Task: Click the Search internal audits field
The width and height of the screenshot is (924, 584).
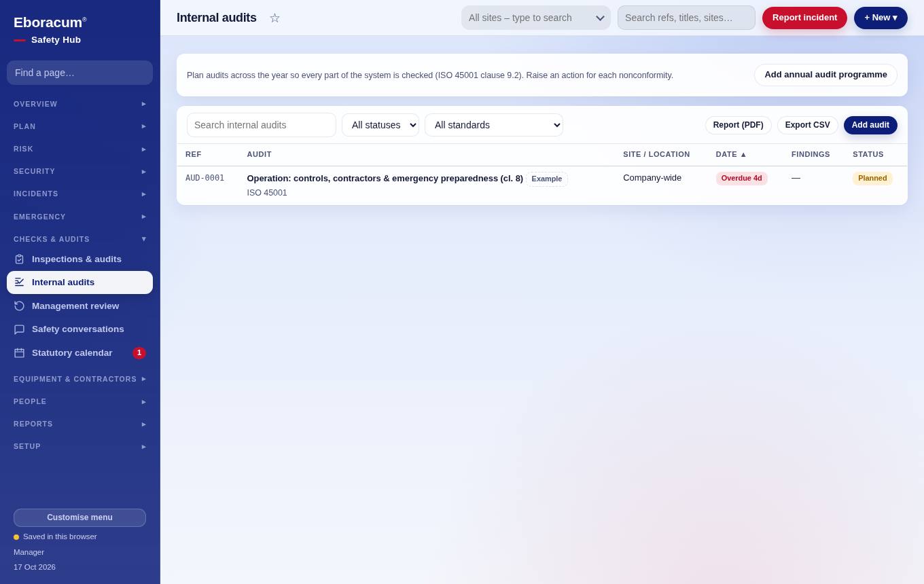Action: pos(262,125)
